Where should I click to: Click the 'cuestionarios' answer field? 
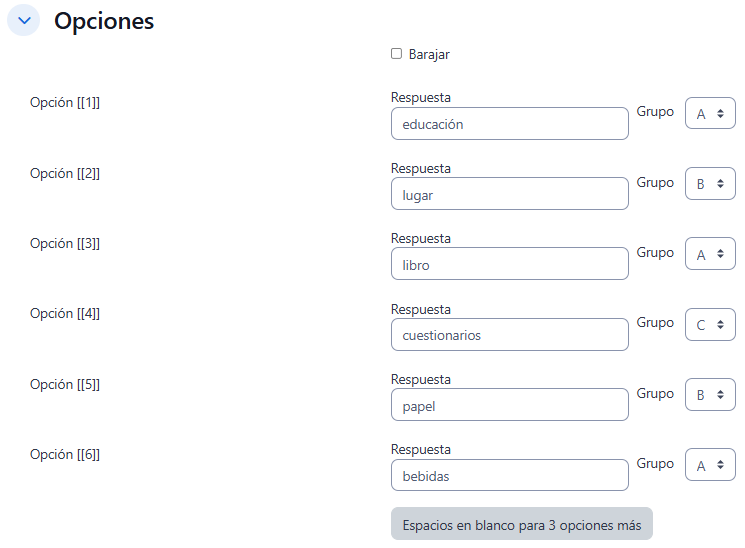(x=509, y=335)
